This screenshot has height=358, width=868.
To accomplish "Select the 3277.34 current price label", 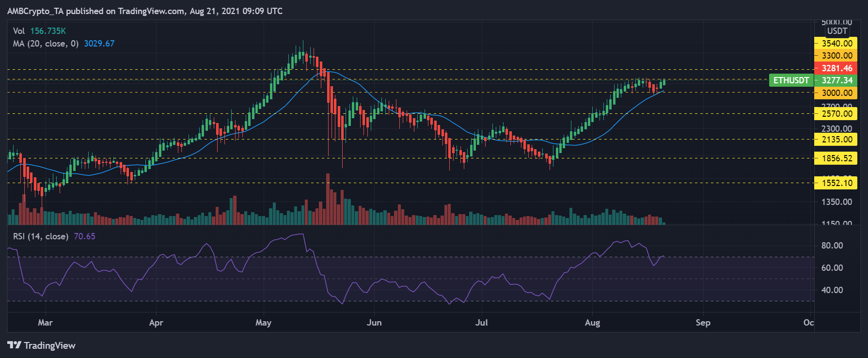I will click(x=836, y=80).
